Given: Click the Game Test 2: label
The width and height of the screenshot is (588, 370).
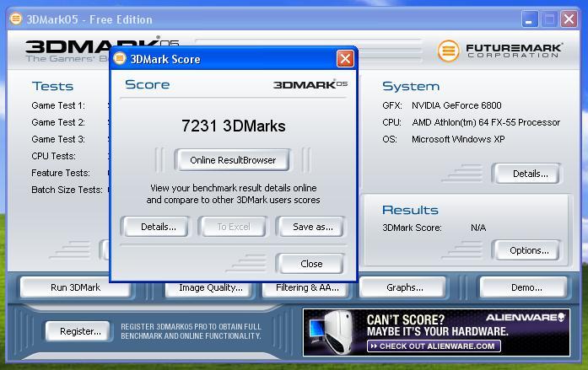Looking at the screenshot, I should 58,122.
